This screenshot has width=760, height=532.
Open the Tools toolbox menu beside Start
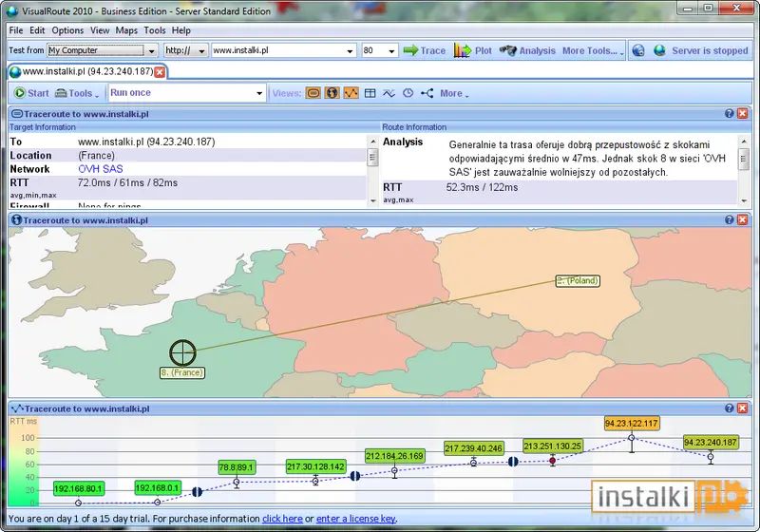coord(77,93)
